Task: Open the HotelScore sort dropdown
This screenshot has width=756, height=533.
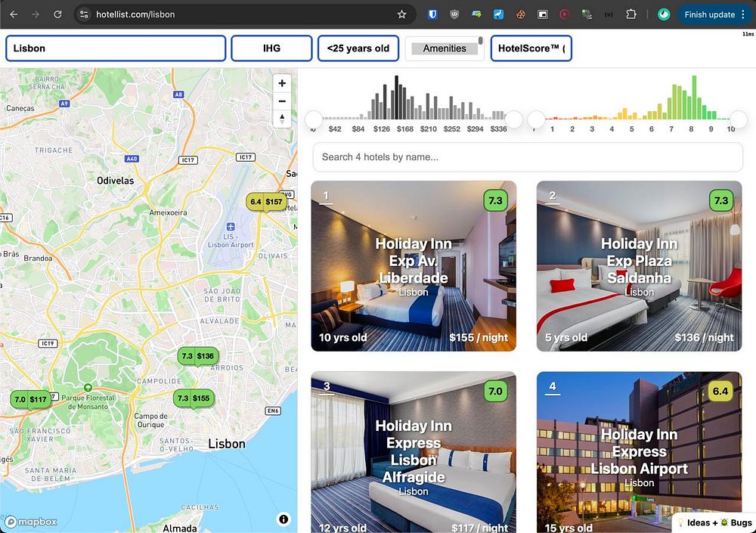Action: click(531, 48)
